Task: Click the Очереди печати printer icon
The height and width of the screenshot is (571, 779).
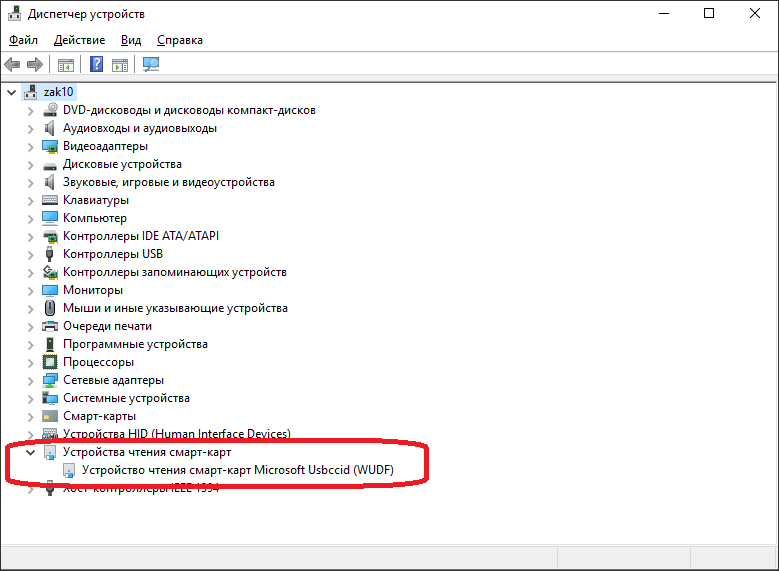Action: coord(51,326)
